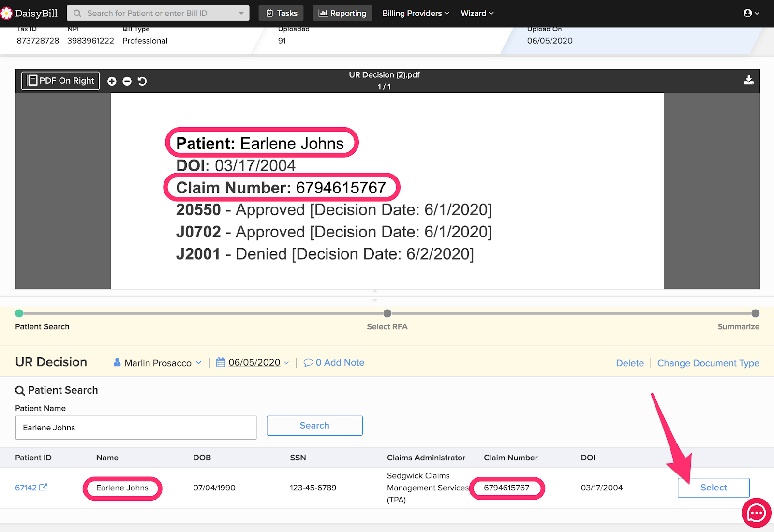Click the Sedgwick Claims Management Services cell
The width and height of the screenshot is (774, 532).
click(428, 488)
